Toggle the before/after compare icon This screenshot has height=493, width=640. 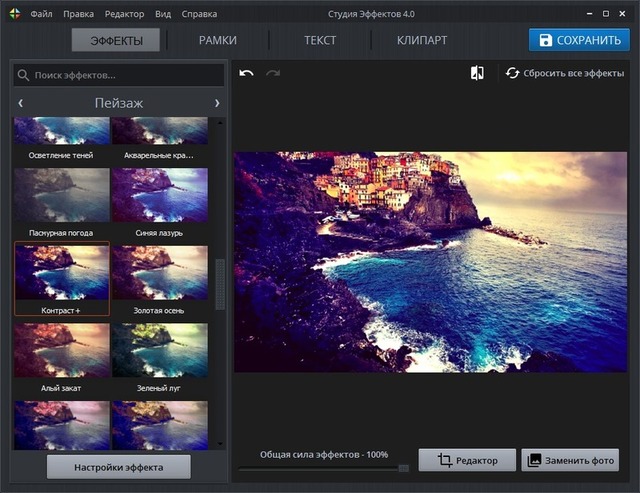coord(478,73)
